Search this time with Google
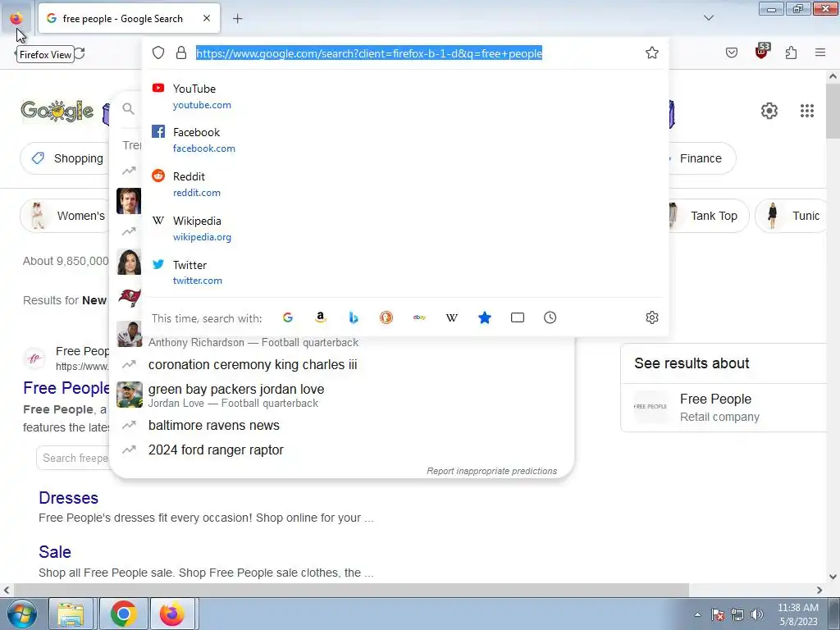Image resolution: width=840 pixels, height=630 pixels. (x=288, y=317)
